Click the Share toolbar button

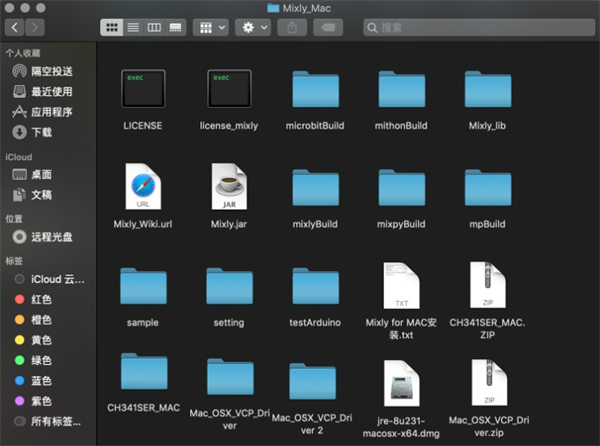tap(292, 28)
